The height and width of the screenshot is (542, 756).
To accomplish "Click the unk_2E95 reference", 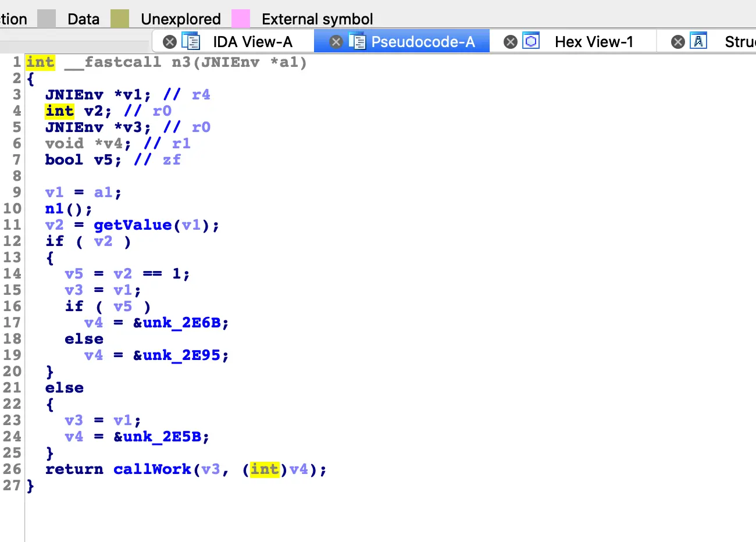I will [x=182, y=355].
